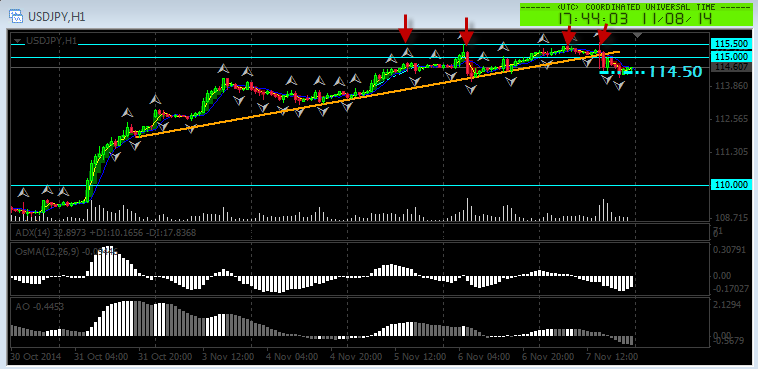This screenshot has height=369, width=758.
Task: Click the chart window icon beside the USDJPY,H1 title
Action: coord(15,16)
